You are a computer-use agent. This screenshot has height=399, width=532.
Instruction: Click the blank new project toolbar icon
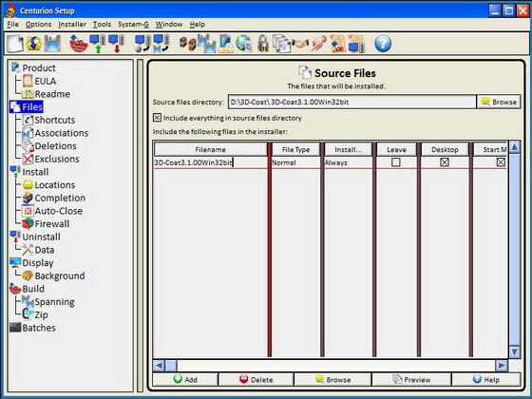coord(15,44)
